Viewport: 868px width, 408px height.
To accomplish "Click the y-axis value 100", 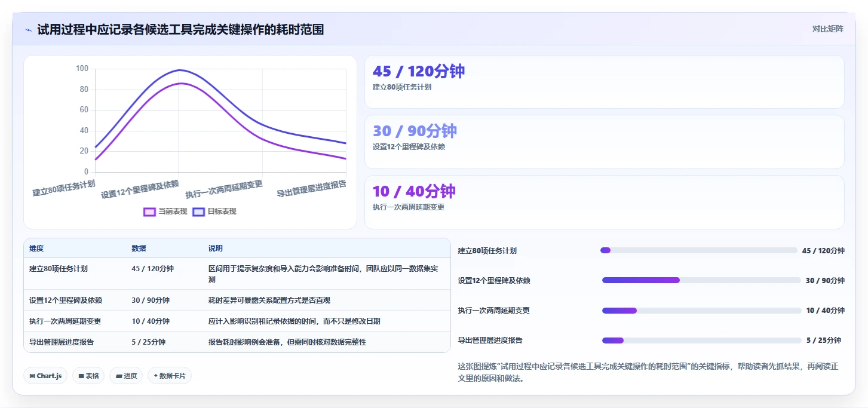I will tap(82, 69).
